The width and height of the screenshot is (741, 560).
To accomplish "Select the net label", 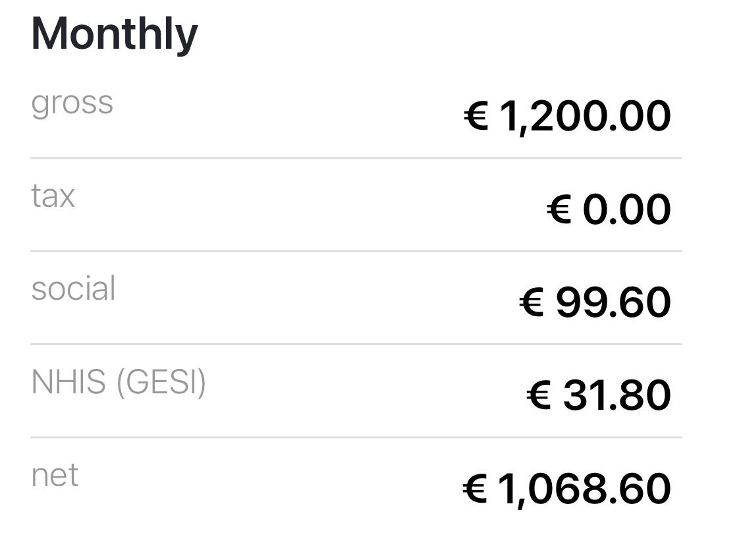I will pyautogui.click(x=55, y=475).
